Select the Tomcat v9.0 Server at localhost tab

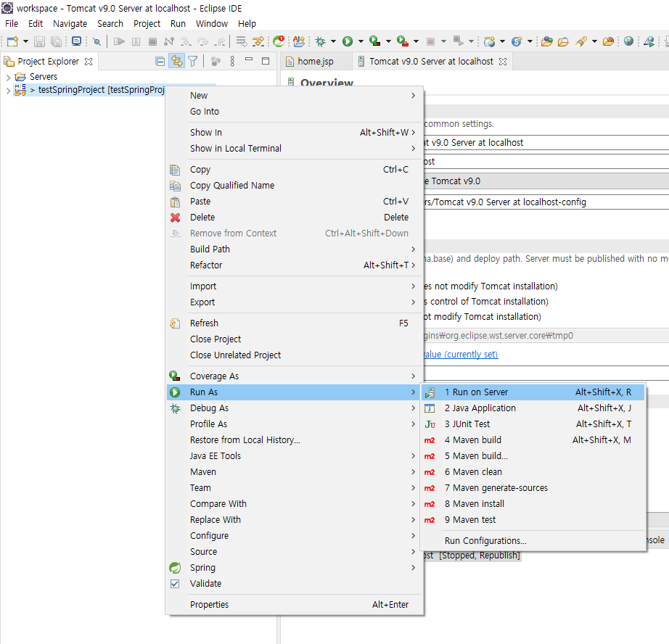pyautogui.click(x=431, y=62)
